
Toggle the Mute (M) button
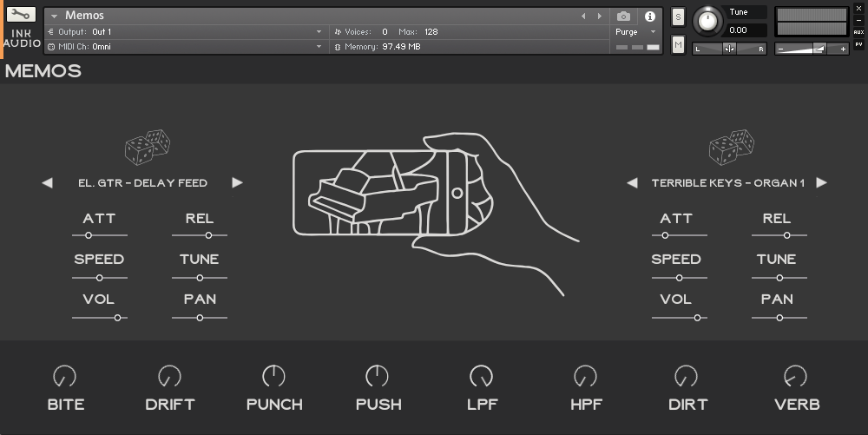678,44
